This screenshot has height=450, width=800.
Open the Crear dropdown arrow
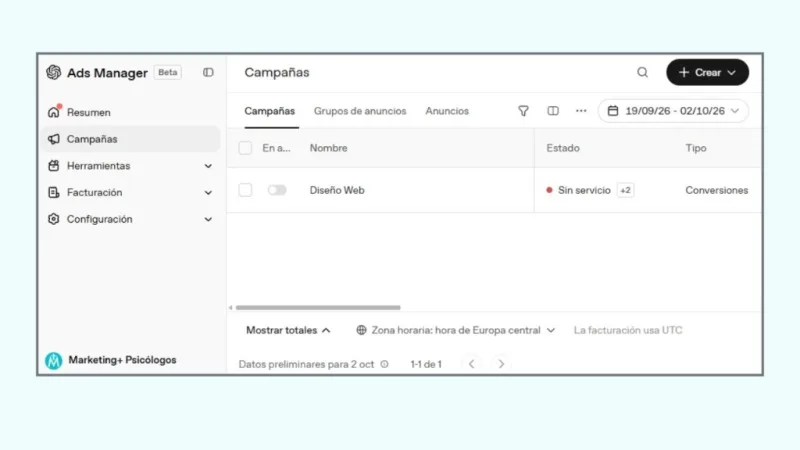click(x=732, y=72)
